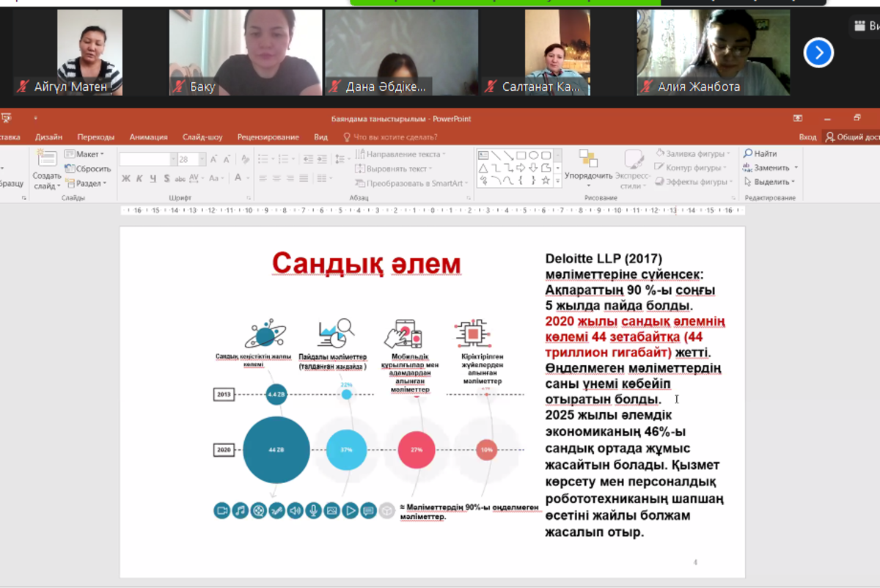Click Айгүл Матен's video thumbnail
The width and height of the screenshot is (880, 588).
click(89, 52)
